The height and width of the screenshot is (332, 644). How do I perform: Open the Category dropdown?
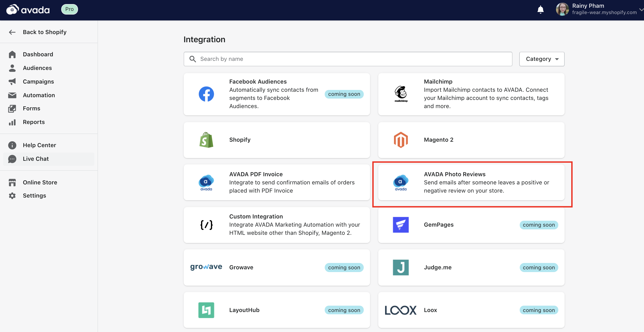click(x=542, y=59)
